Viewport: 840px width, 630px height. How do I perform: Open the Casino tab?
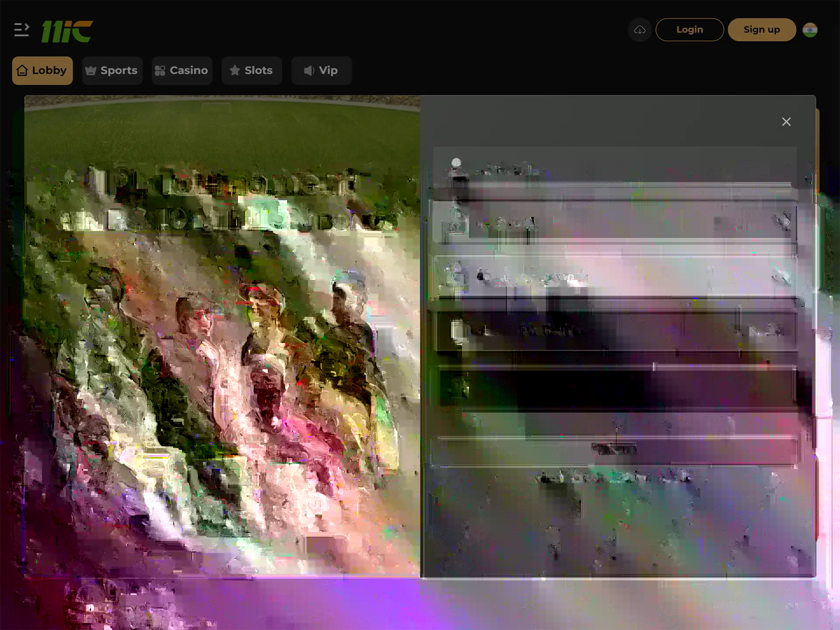click(182, 70)
